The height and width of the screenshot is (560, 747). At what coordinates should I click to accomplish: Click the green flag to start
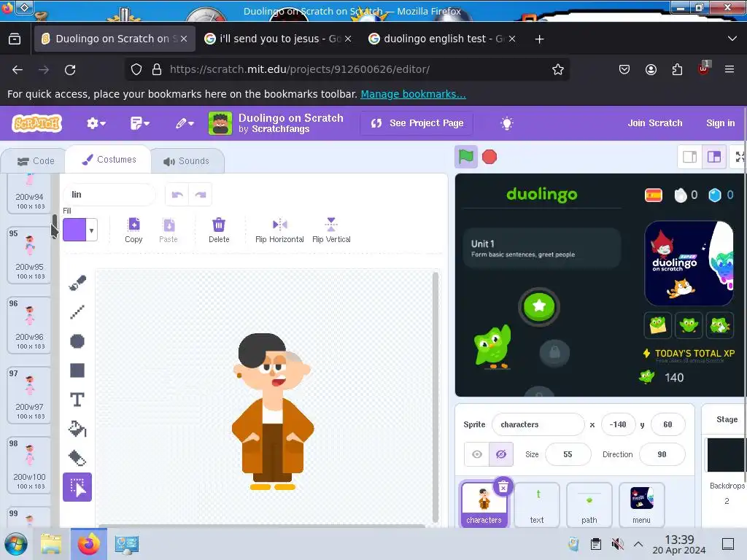(x=466, y=157)
